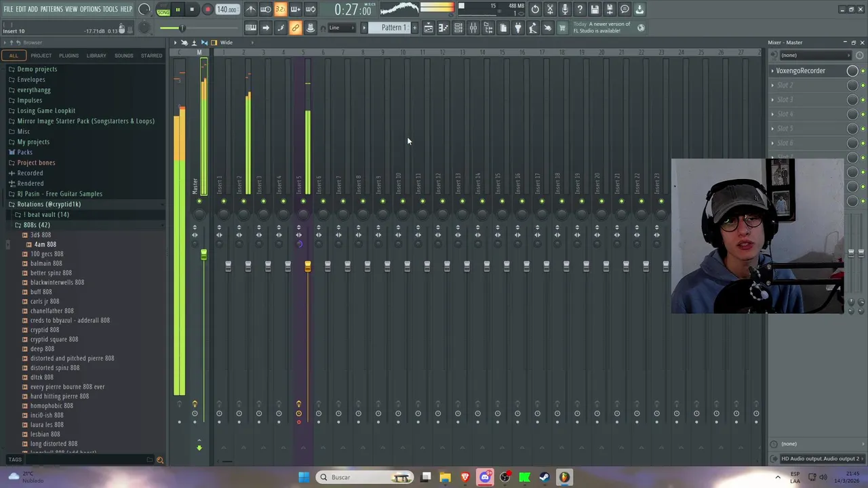Select the hard hitting pierre 808 sample
This screenshot has width=868, height=488.
coord(59,396)
